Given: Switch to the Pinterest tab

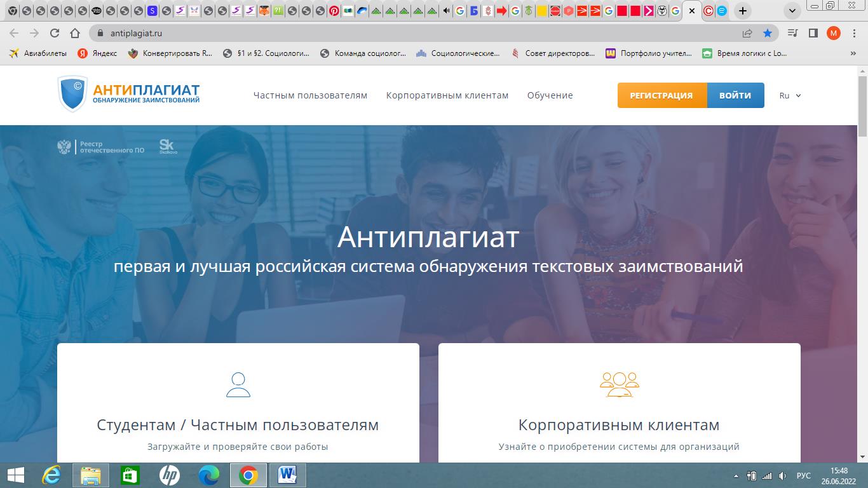Looking at the screenshot, I should pos(334,11).
